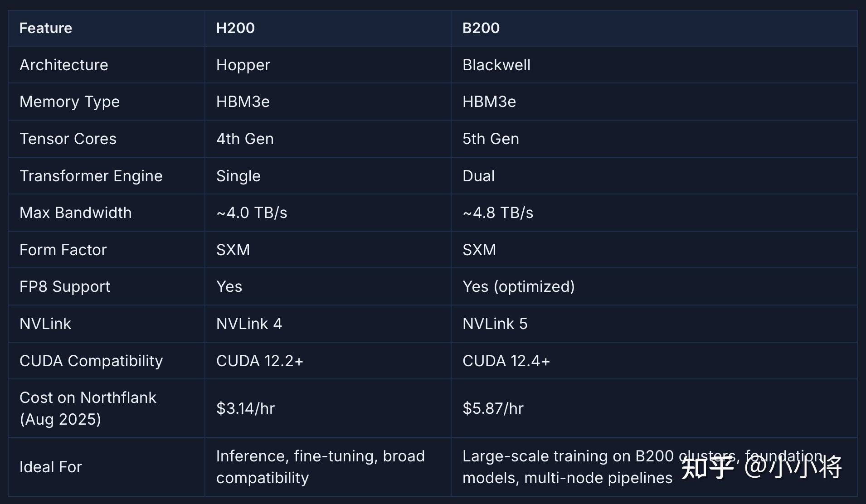The image size is (866, 504).
Task: Click the 知乎 @小小将 watermark
Action: [x=761, y=467]
